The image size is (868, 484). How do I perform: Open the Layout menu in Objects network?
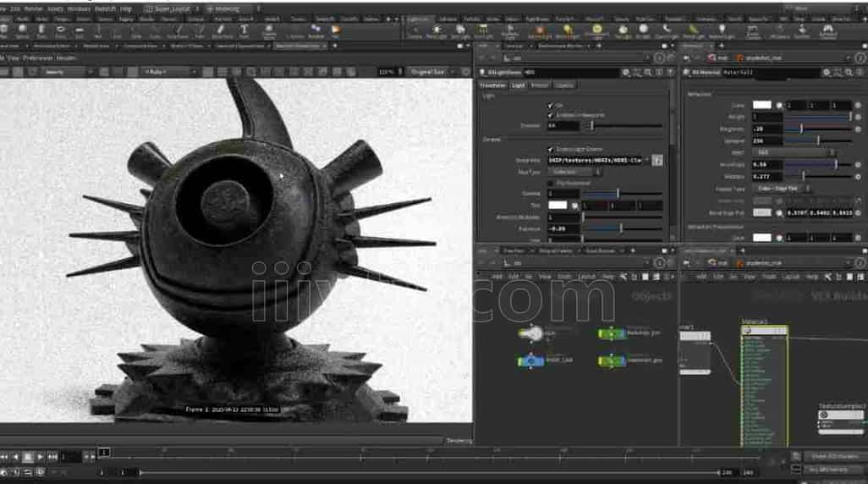[x=586, y=277]
